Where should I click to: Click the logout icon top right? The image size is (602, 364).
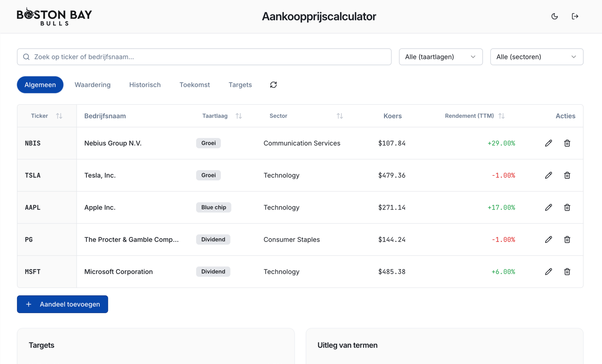point(575,16)
